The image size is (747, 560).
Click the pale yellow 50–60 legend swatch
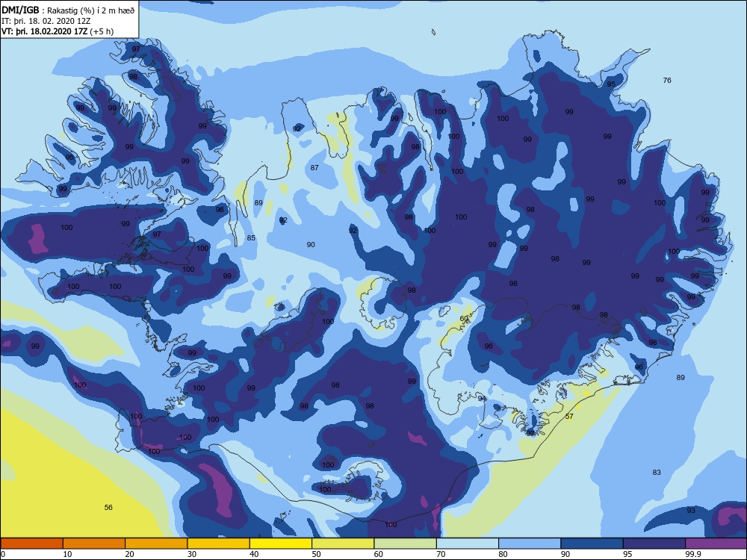pyautogui.click(x=343, y=544)
